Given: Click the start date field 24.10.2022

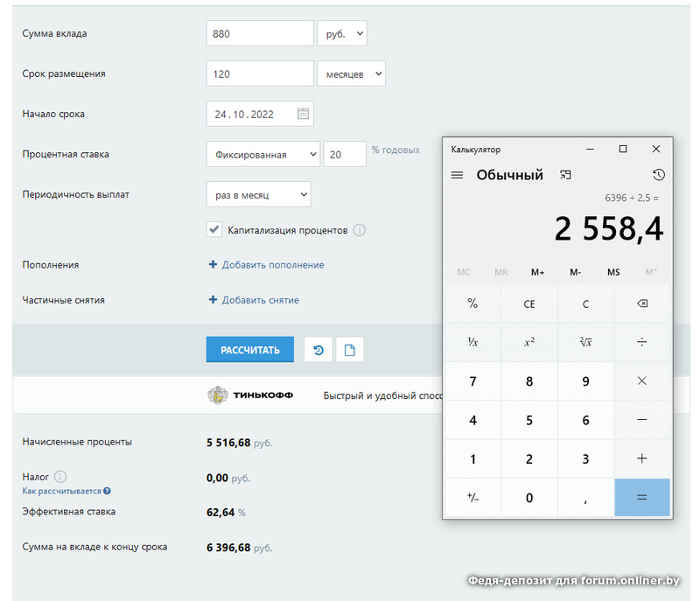Looking at the screenshot, I should (260, 114).
